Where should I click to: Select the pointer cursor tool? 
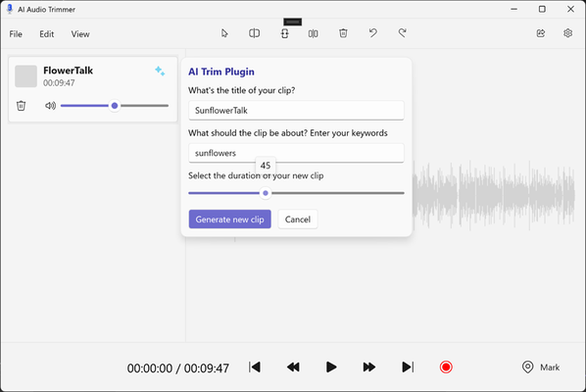[224, 33]
